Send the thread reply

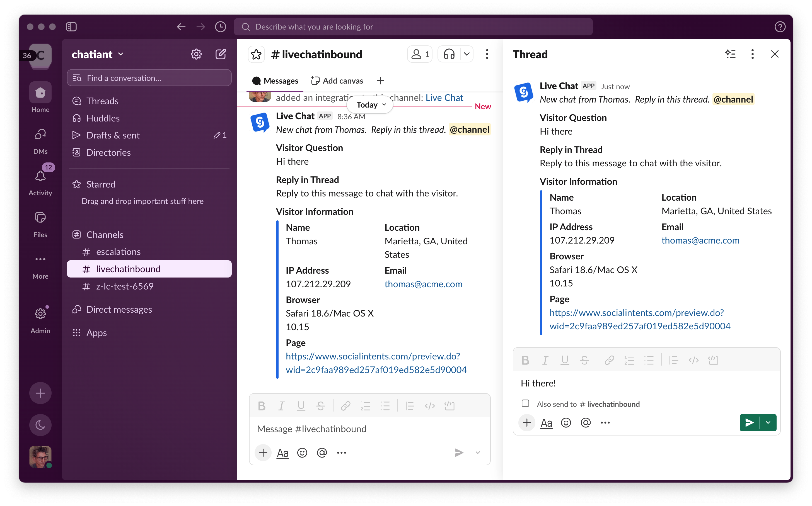point(749,423)
